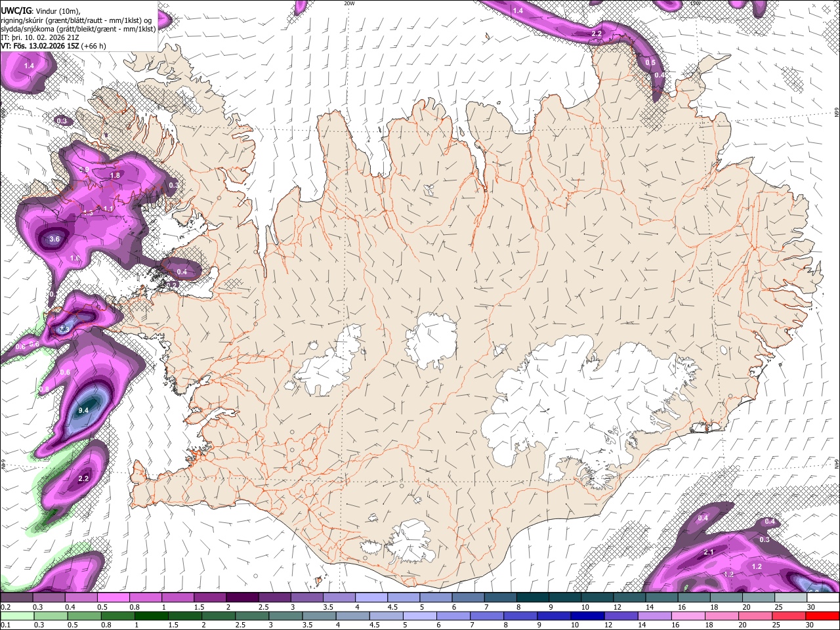Pick the darkest purple swatch labeled 2 in upper scale

pyautogui.click(x=241, y=597)
